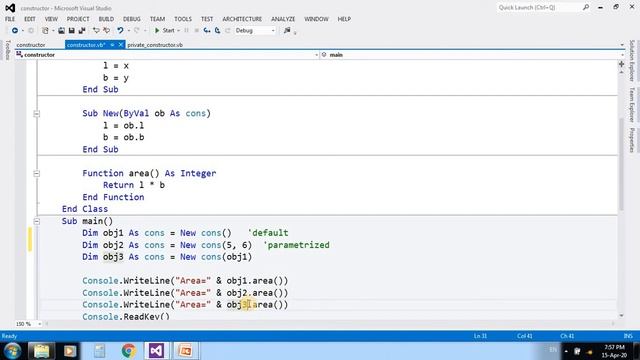This screenshot has width=640, height=360.
Task: Click the 'INS' status bar indicator
Action: (628, 336)
